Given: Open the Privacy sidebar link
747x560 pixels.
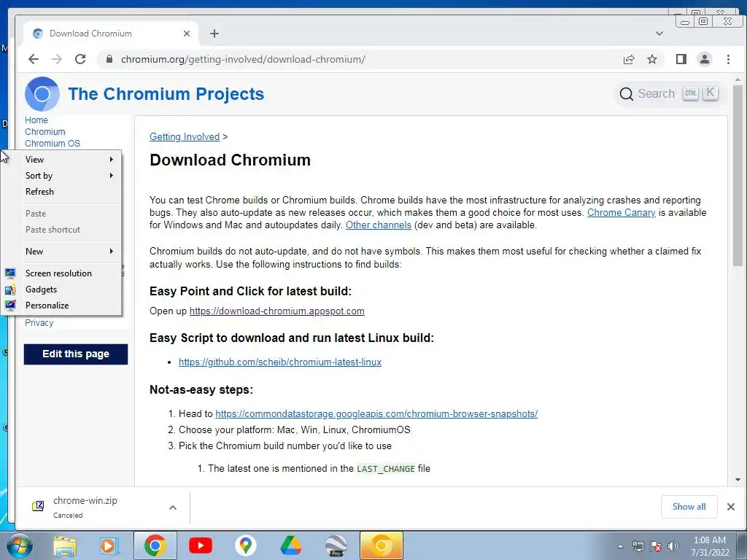Looking at the screenshot, I should pyautogui.click(x=39, y=323).
